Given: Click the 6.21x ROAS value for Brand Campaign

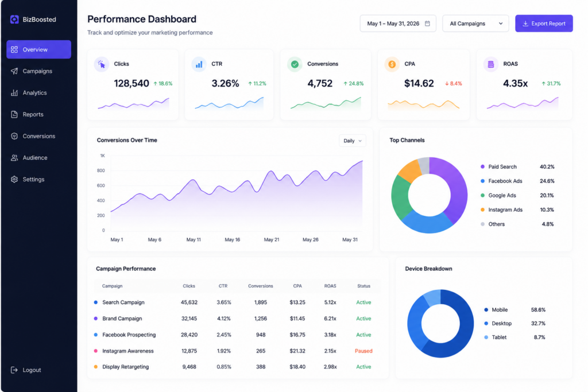Looking at the screenshot, I should [330, 319].
